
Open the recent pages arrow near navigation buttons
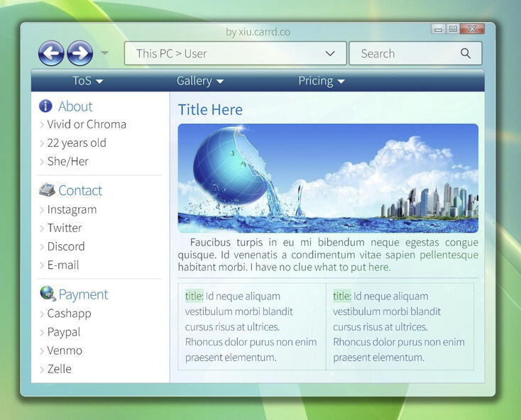pyautogui.click(x=104, y=53)
